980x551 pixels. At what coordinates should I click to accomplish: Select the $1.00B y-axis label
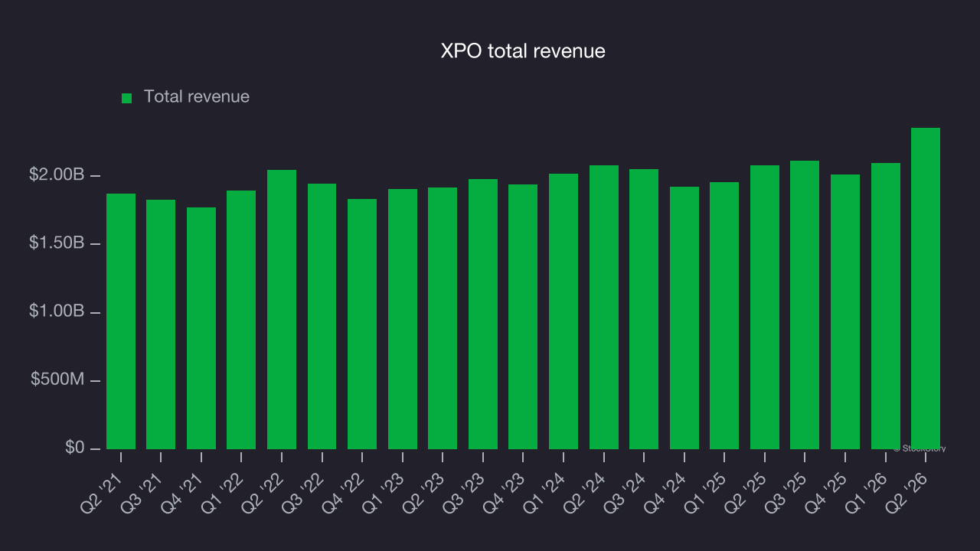[55, 311]
